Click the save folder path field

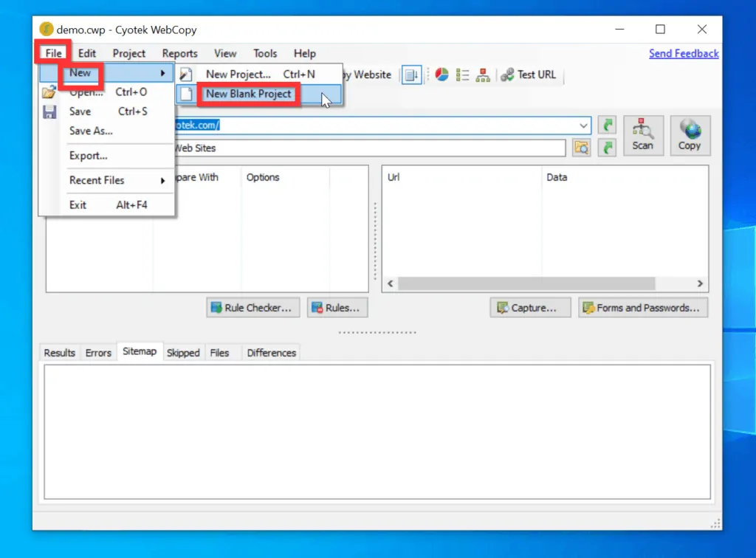[x=369, y=148]
